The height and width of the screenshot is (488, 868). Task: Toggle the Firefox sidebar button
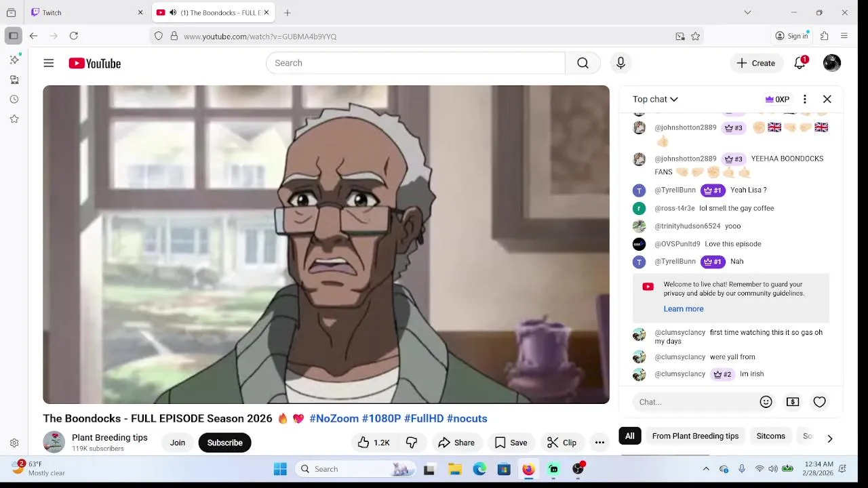(14, 36)
